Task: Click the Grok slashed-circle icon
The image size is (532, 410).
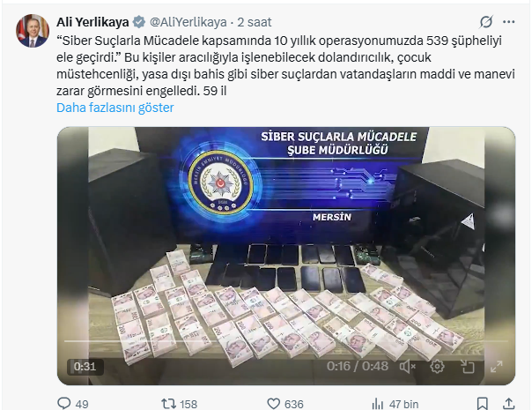Action: (486, 22)
